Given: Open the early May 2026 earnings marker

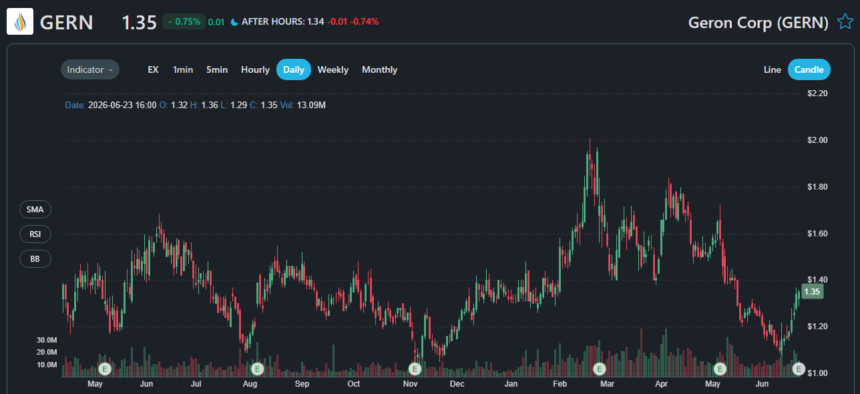Looking at the screenshot, I should pyautogui.click(x=720, y=368).
